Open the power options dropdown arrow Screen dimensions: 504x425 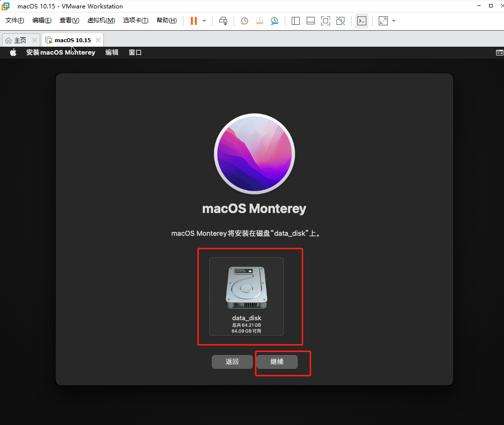[204, 21]
